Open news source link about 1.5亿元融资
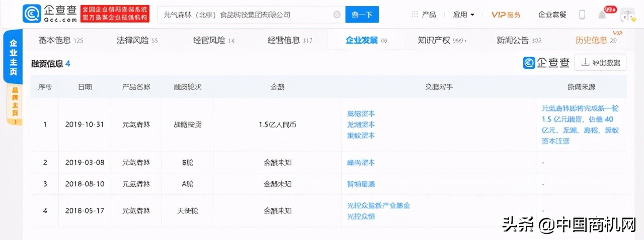The image size is (644, 240). click(x=580, y=125)
